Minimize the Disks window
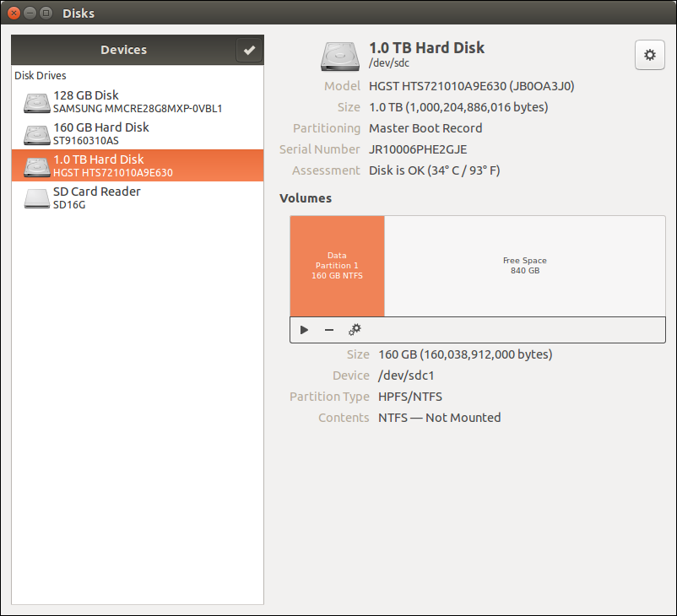677x616 pixels. [29, 13]
